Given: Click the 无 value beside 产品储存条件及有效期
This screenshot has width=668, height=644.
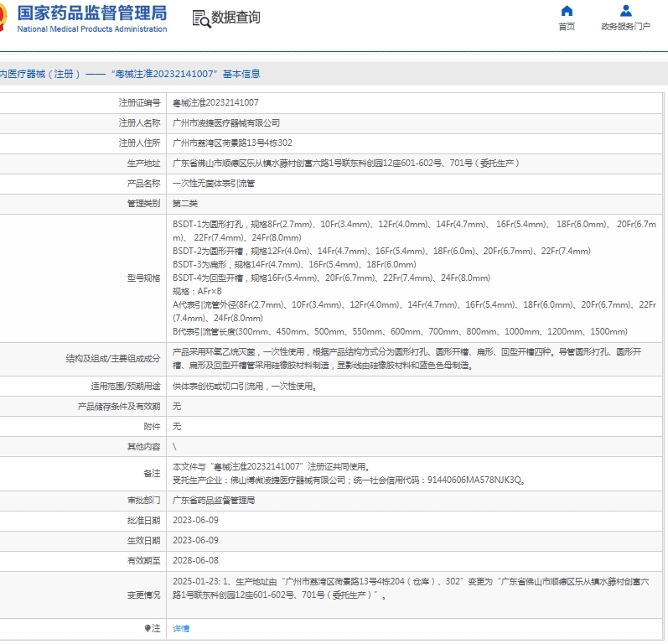Looking at the screenshot, I should 177,407.
